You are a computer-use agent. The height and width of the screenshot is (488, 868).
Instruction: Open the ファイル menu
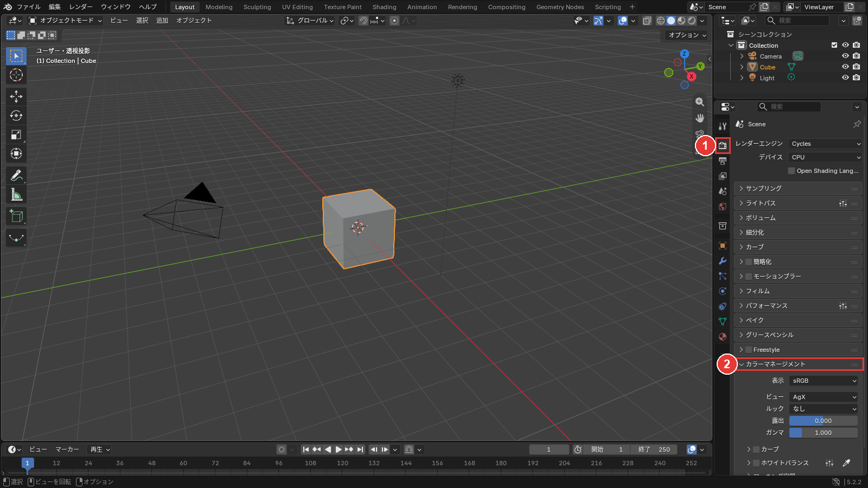[x=28, y=7]
